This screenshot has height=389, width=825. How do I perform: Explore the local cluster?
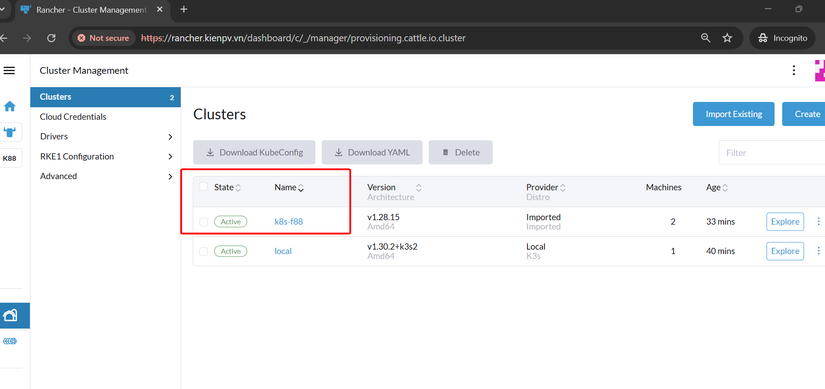tap(785, 251)
